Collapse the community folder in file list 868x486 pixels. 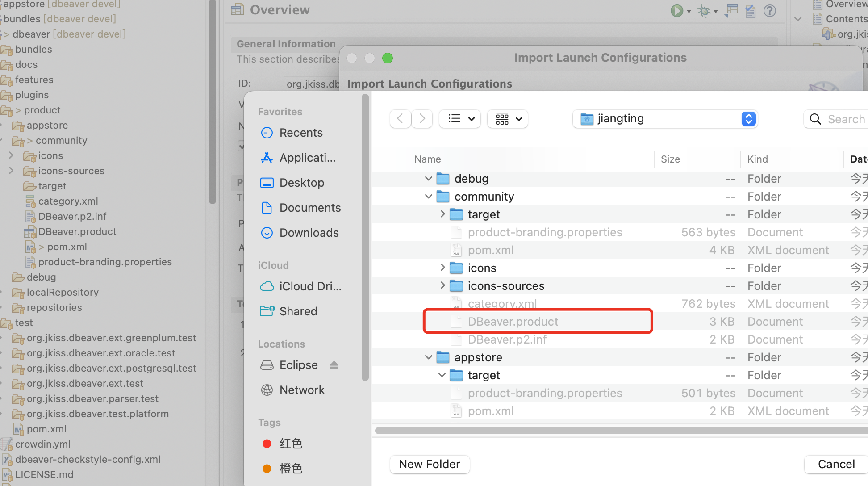pyautogui.click(x=428, y=196)
